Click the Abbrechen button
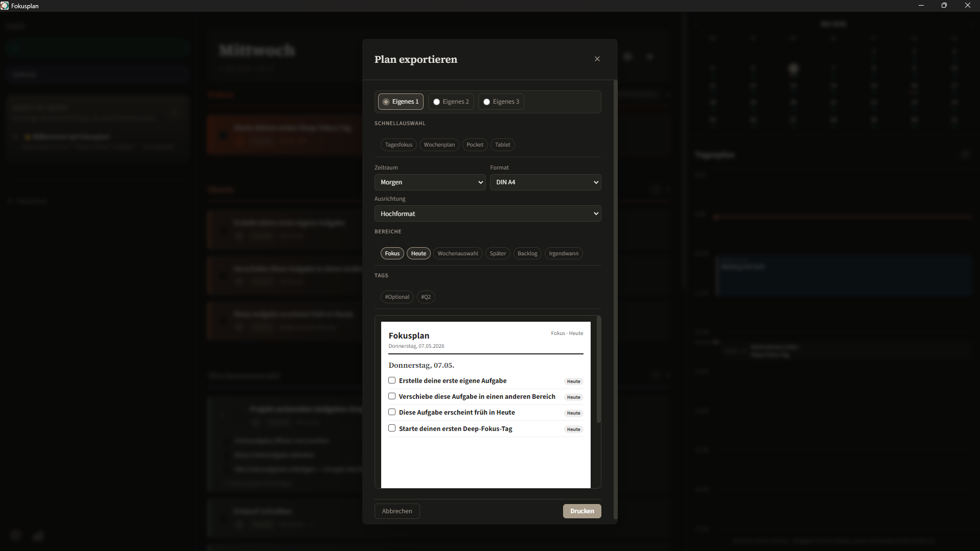Screen dimensions: 980x551 (x=397, y=511)
